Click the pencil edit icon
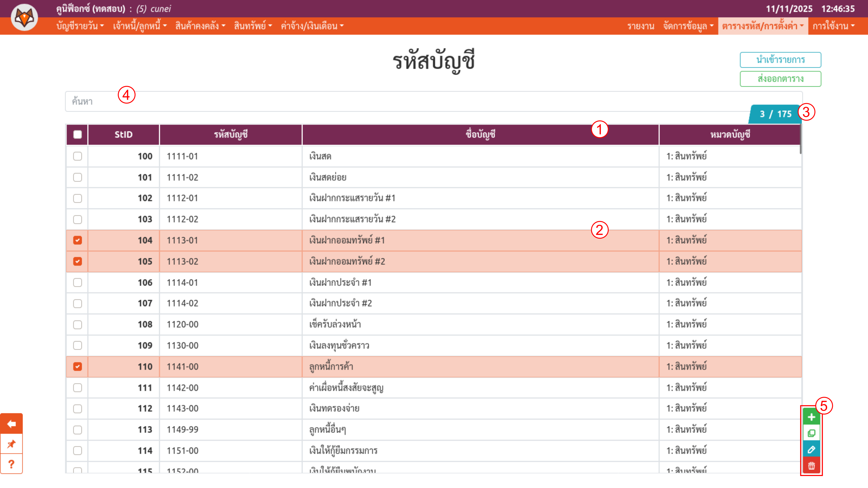The image size is (868, 488). point(811,449)
